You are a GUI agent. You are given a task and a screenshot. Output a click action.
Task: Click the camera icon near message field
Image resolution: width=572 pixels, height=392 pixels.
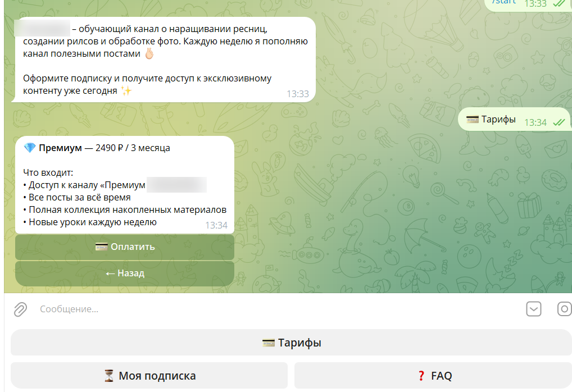click(564, 309)
